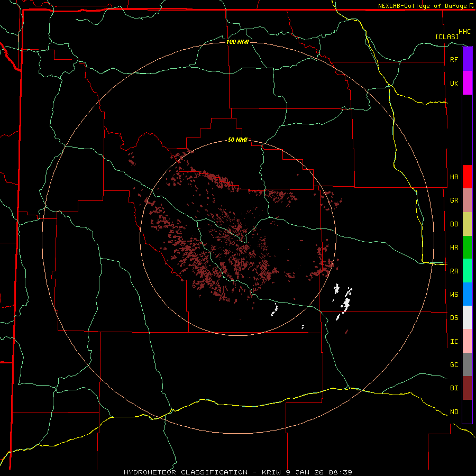This screenshot has width=476, height=476.
Task: Click the UK magenta legend swatch
Action: (x=467, y=83)
